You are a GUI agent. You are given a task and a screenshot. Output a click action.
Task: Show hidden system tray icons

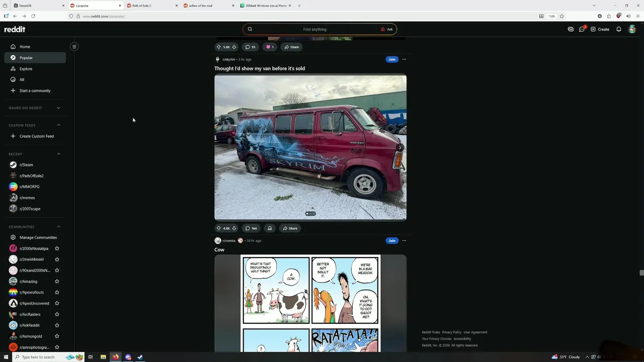click(x=587, y=357)
